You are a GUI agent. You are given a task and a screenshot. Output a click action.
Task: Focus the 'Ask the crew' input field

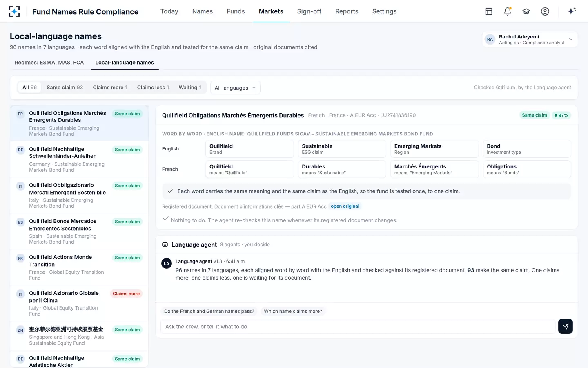point(358,326)
